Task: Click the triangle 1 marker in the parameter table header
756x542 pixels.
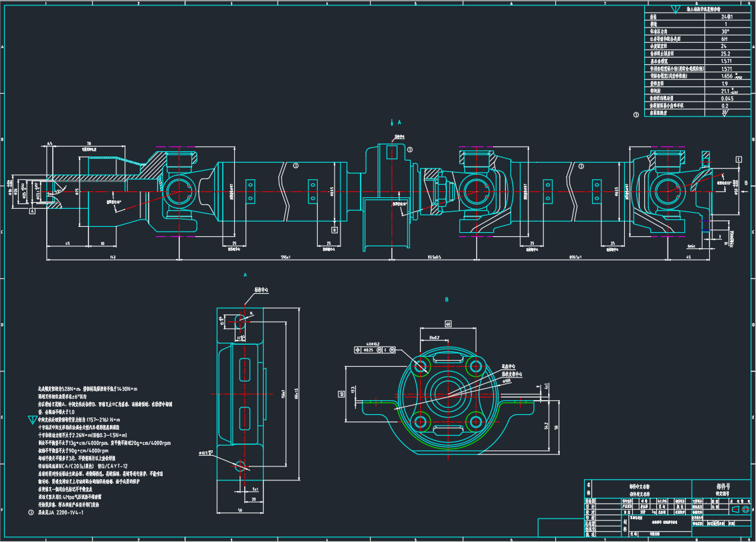Action: click(675, 9)
